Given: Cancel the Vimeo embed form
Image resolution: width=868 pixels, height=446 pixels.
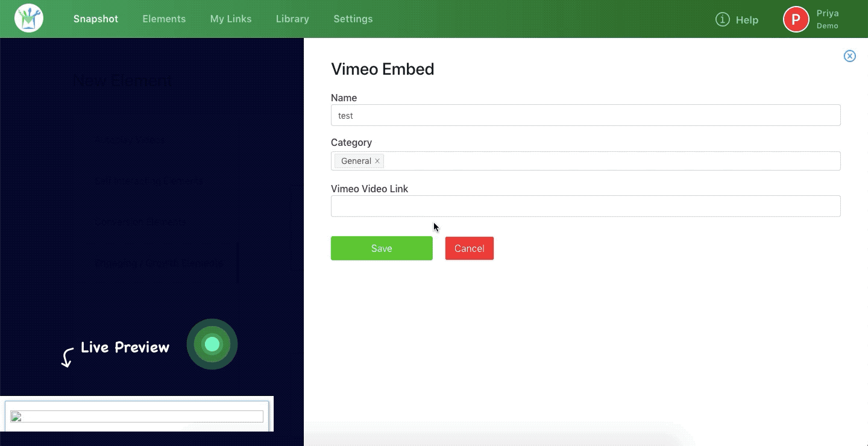Looking at the screenshot, I should click(x=470, y=248).
